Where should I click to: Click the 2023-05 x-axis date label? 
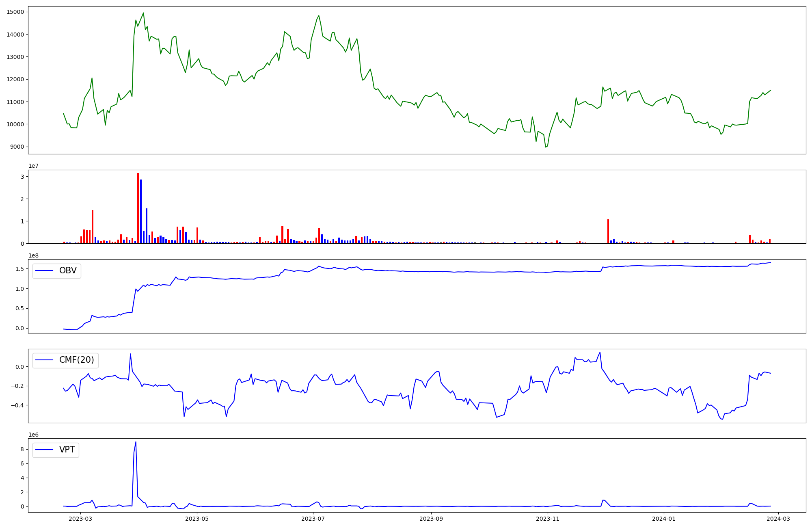point(197,519)
